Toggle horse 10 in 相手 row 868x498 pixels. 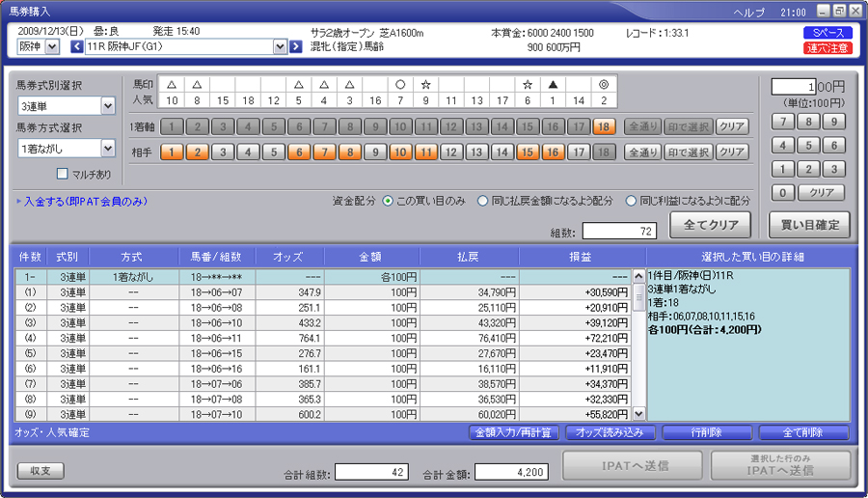click(400, 152)
